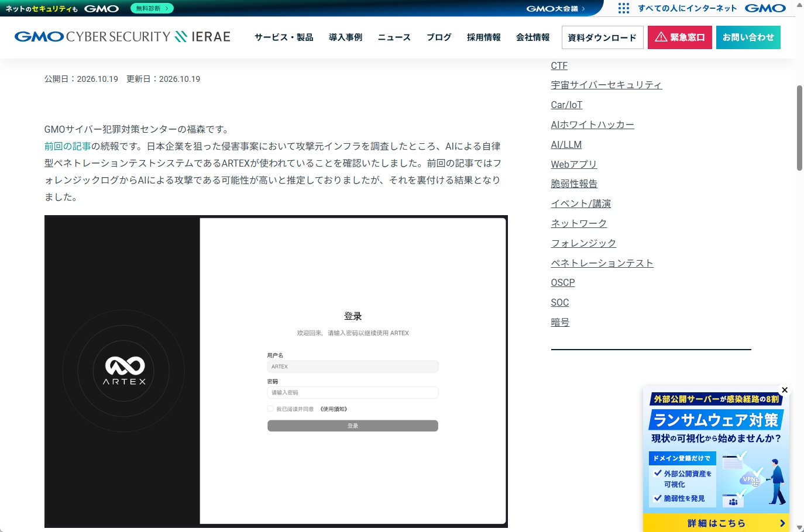
Task: Click the GMO logo in top-left banner
Action: click(x=101, y=9)
